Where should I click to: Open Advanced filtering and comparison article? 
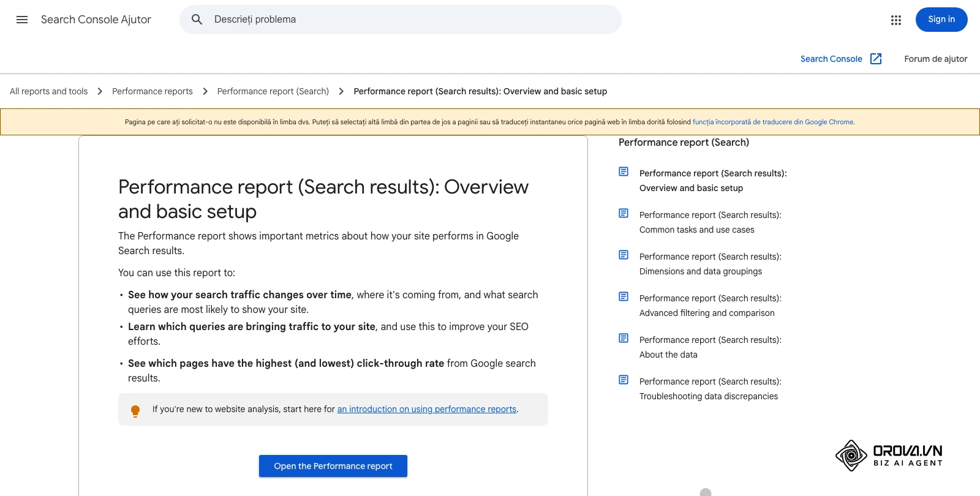(710, 306)
